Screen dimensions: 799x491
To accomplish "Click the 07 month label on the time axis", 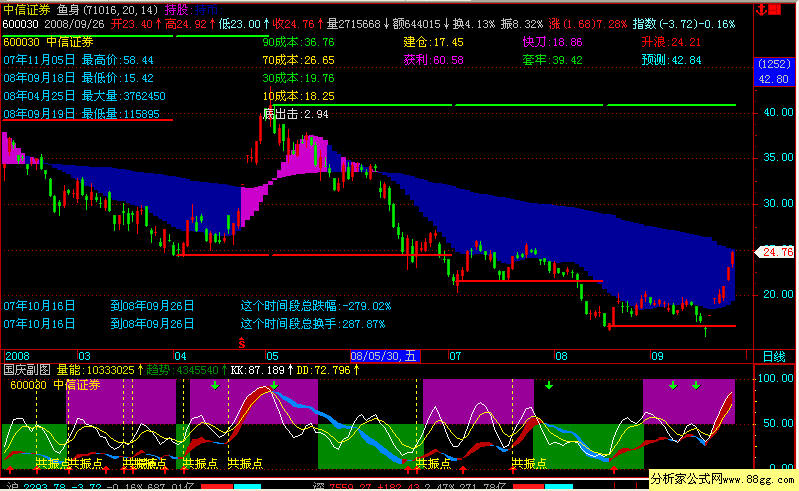I will pyautogui.click(x=455, y=356).
